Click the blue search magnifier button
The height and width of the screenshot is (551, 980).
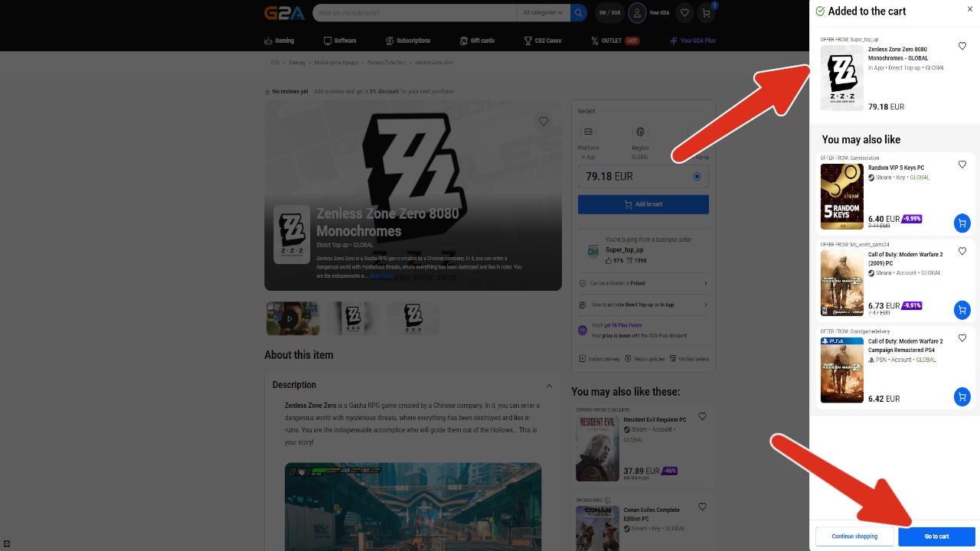tap(578, 13)
